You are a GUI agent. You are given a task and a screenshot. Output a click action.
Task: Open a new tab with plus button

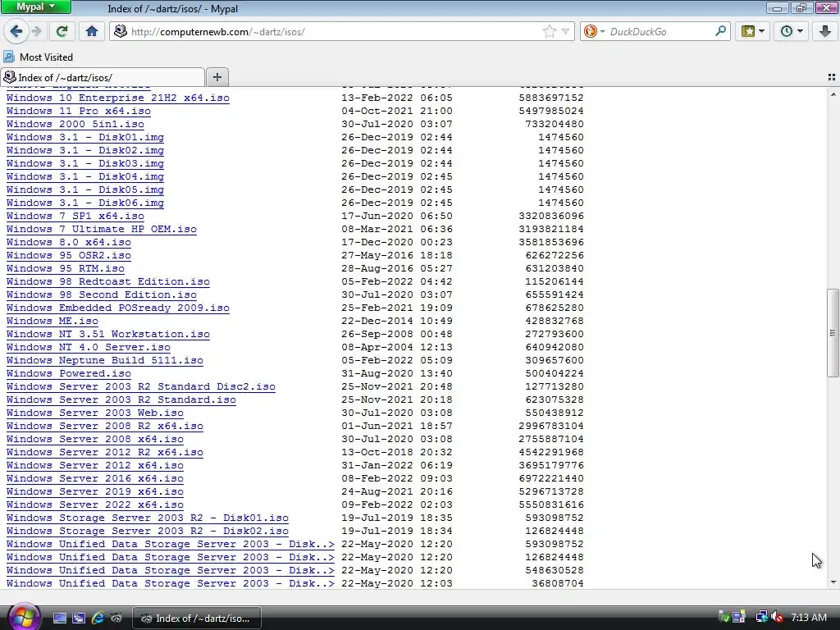tap(217, 77)
